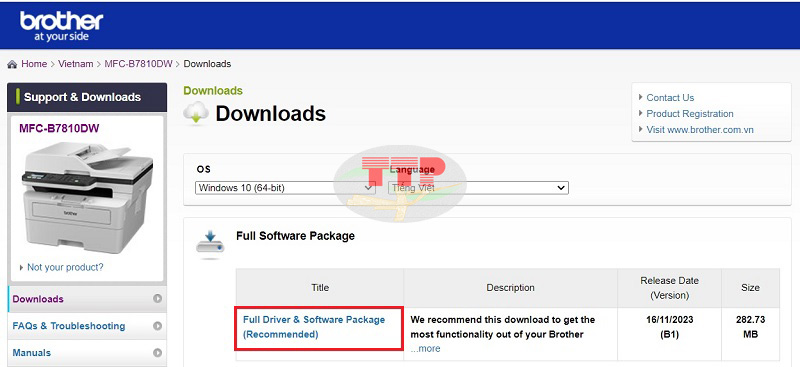Click the arrow icon beside Manuals
The image size is (800, 367).
(158, 353)
